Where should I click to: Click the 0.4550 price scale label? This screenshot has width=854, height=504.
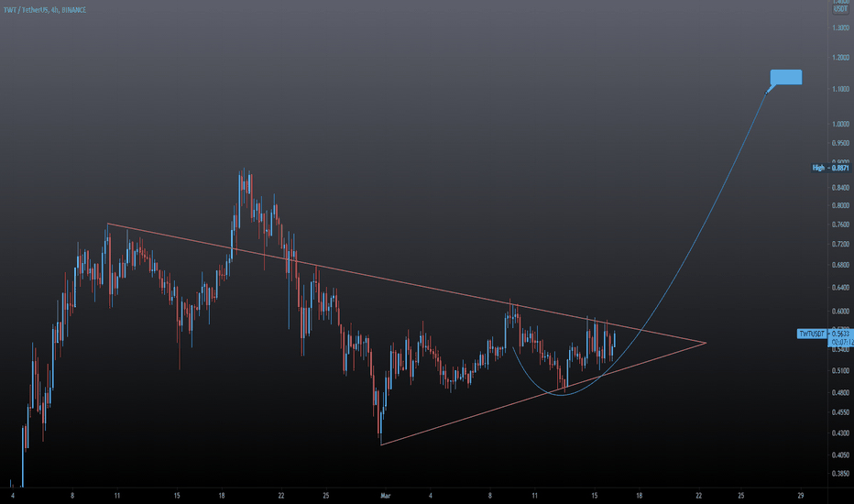point(840,412)
